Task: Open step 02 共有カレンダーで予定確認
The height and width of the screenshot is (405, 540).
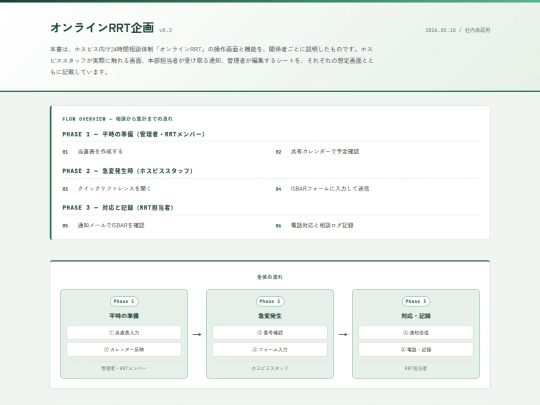Action: click(x=317, y=152)
